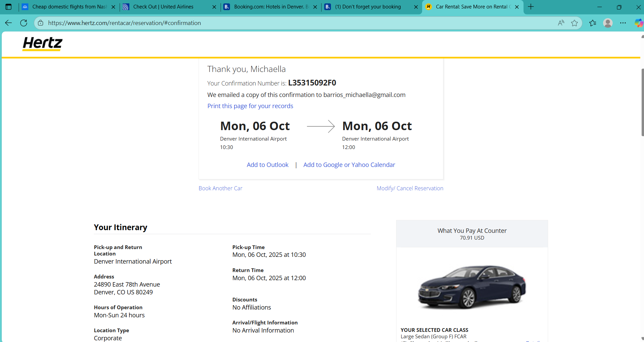This screenshot has height=342, width=644.
Task: Click the Hertz logo
Action: coord(43,44)
